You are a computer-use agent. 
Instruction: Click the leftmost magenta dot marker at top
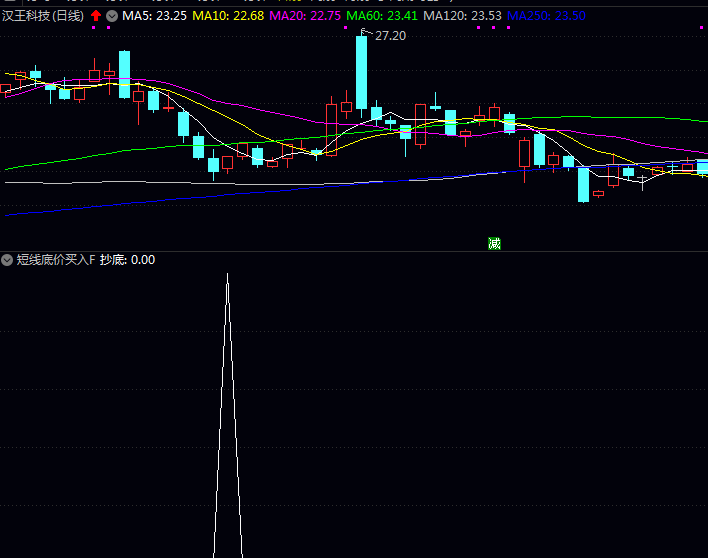point(94,28)
